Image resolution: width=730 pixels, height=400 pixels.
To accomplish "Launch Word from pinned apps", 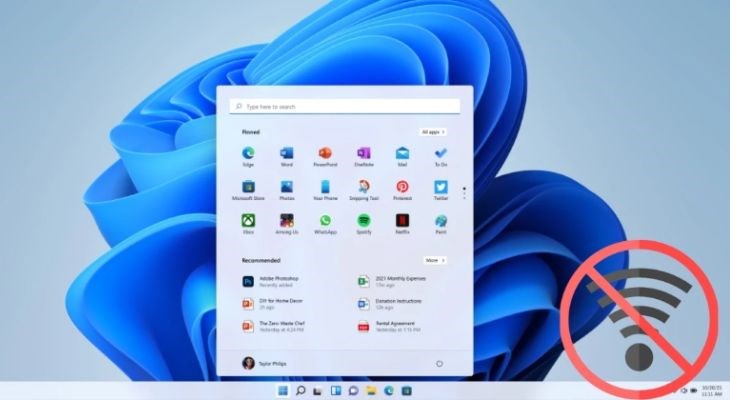I will pos(287,156).
